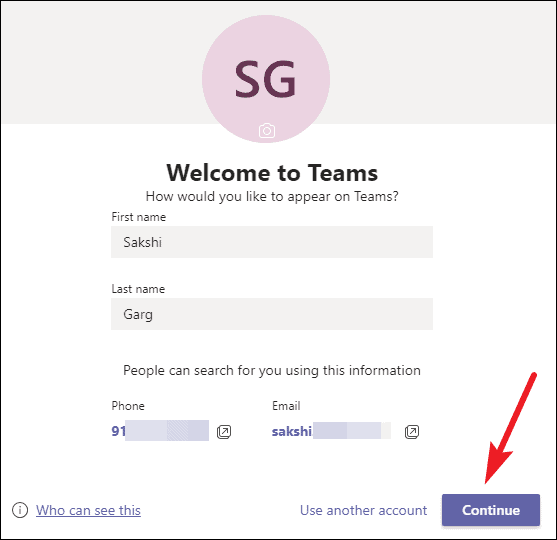Click the camera icon to change profile photo

coord(267,131)
